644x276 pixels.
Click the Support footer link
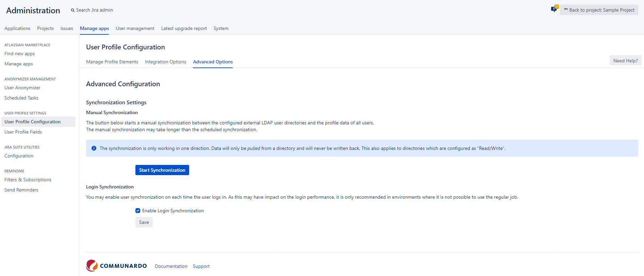(x=201, y=266)
